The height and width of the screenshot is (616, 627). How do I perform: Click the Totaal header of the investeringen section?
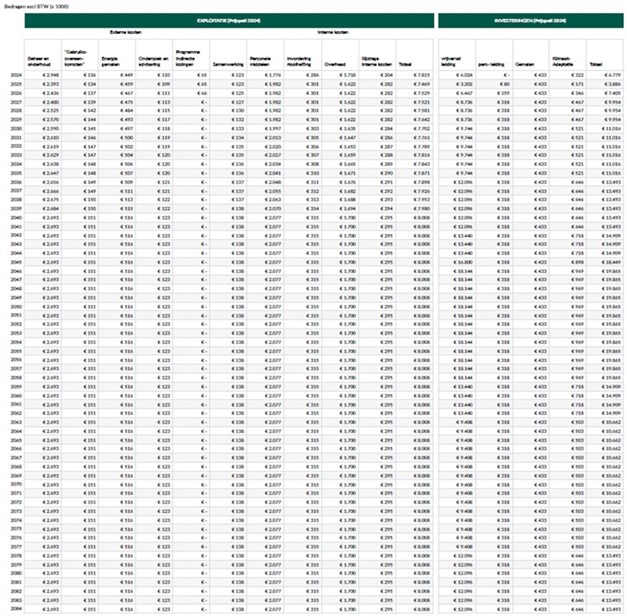597,62
